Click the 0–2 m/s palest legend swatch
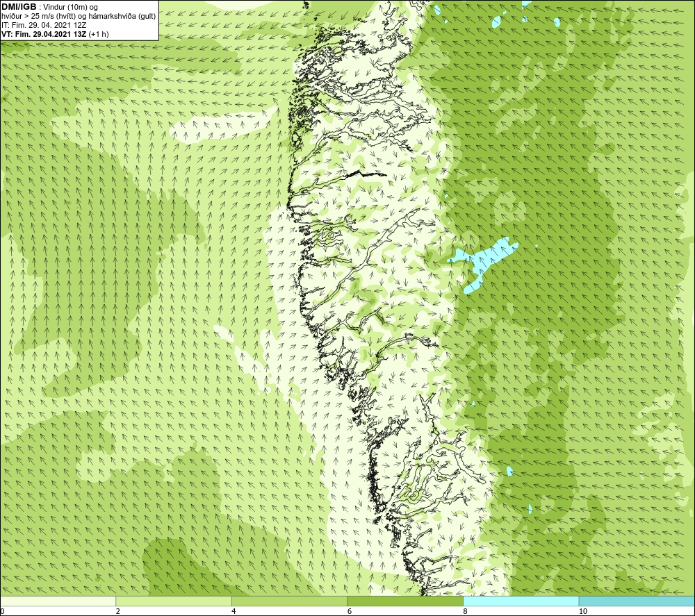 point(58,601)
